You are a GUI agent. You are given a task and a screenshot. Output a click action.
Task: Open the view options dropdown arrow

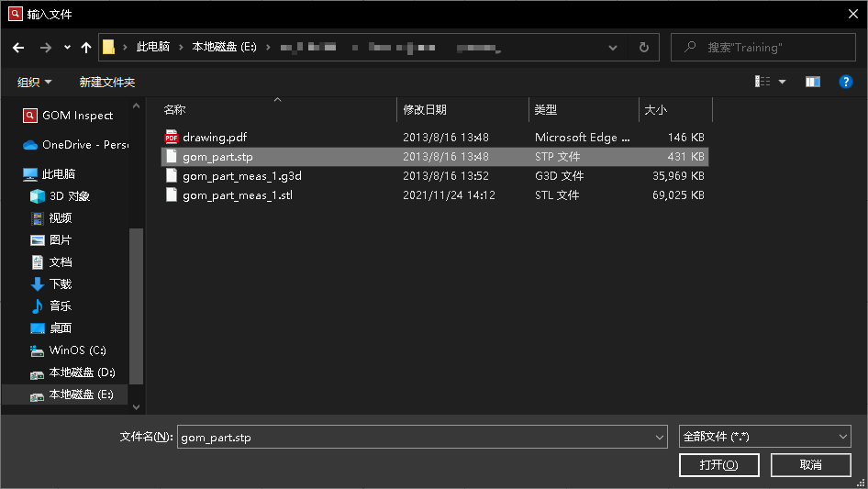coord(783,82)
